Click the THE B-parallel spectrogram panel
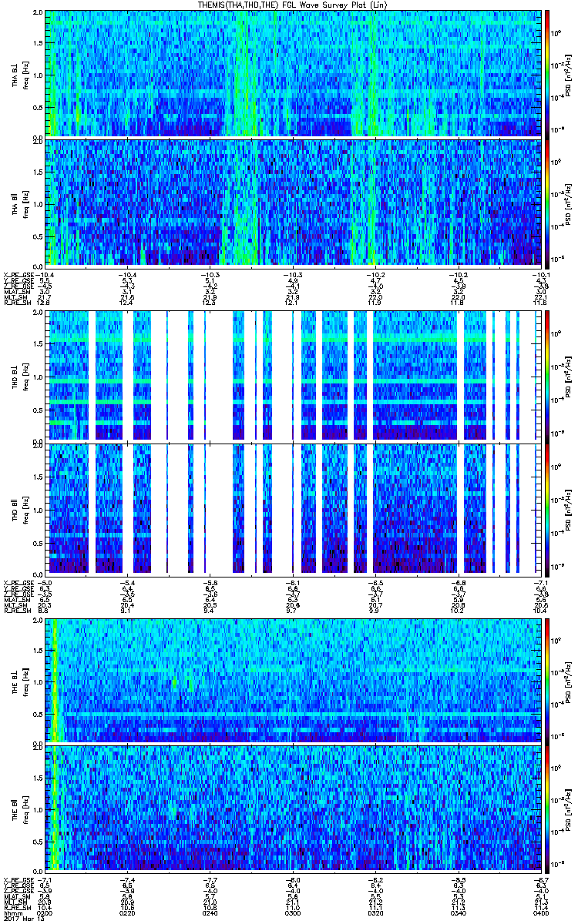578x924 pixels. pyautogui.click(x=294, y=809)
